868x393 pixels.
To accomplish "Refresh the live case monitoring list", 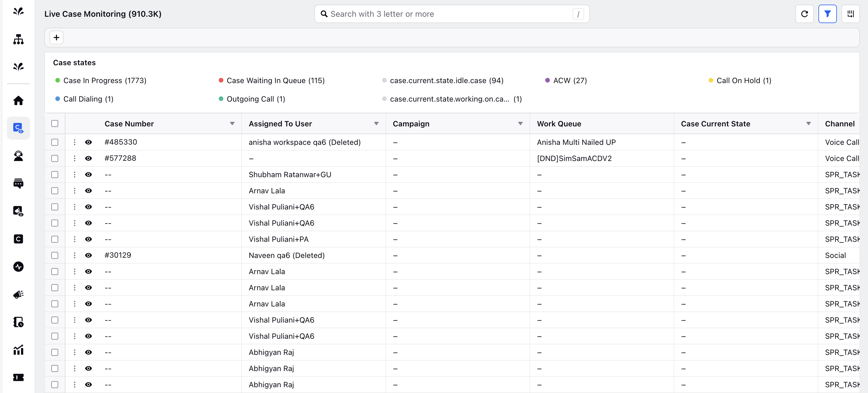I will pyautogui.click(x=804, y=14).
